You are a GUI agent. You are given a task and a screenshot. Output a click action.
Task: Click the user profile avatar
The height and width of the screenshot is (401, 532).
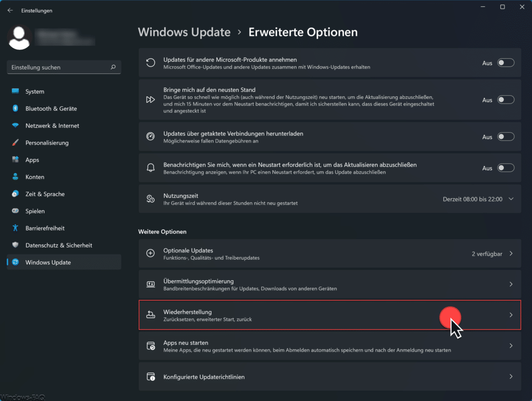[19, 37]
